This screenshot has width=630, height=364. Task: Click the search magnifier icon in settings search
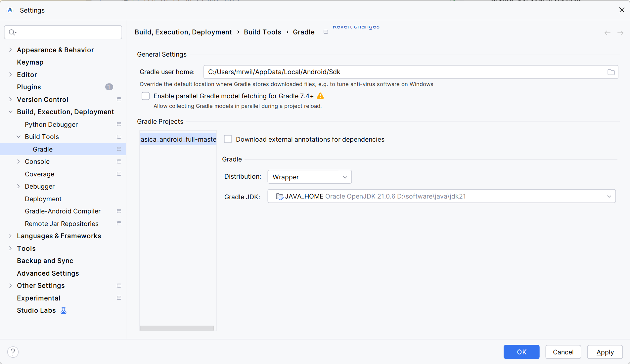tap(12, 32)
